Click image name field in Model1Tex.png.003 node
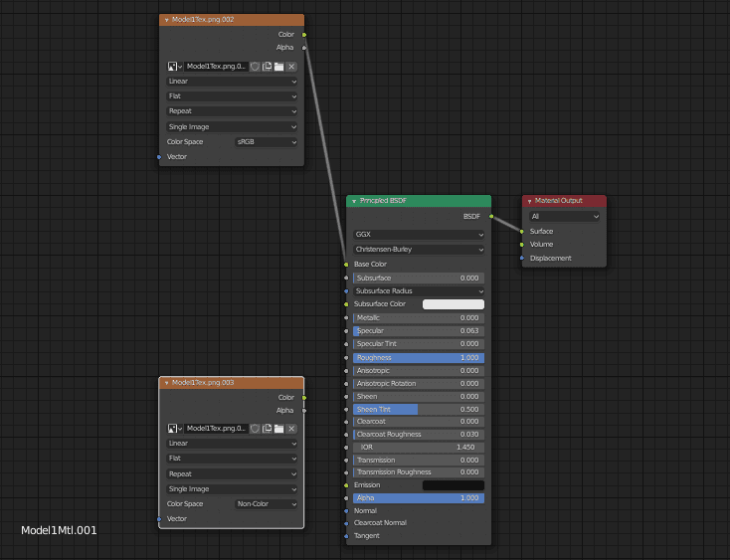This screenshot has height=560, width=730. [216, 429]
